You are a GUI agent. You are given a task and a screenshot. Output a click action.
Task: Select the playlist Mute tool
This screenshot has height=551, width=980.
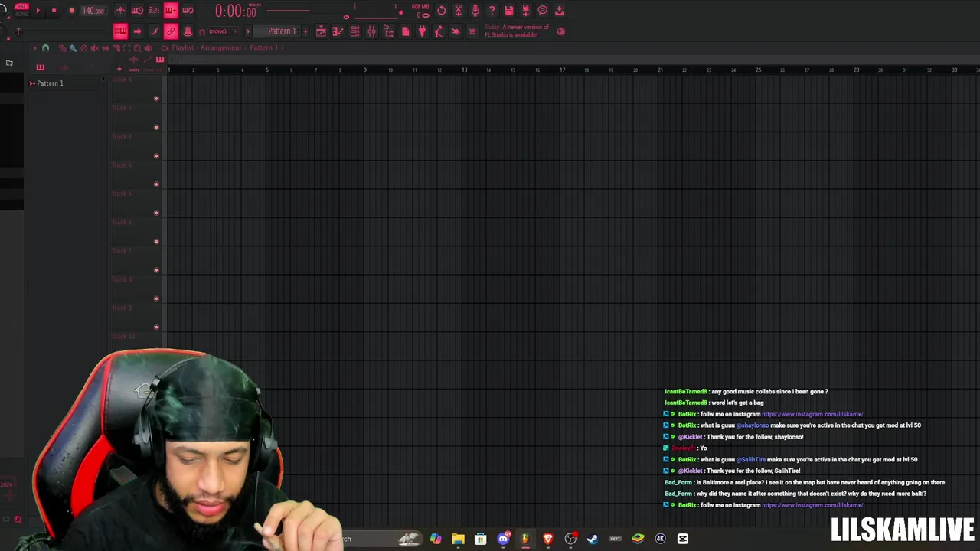coord(95,48)
